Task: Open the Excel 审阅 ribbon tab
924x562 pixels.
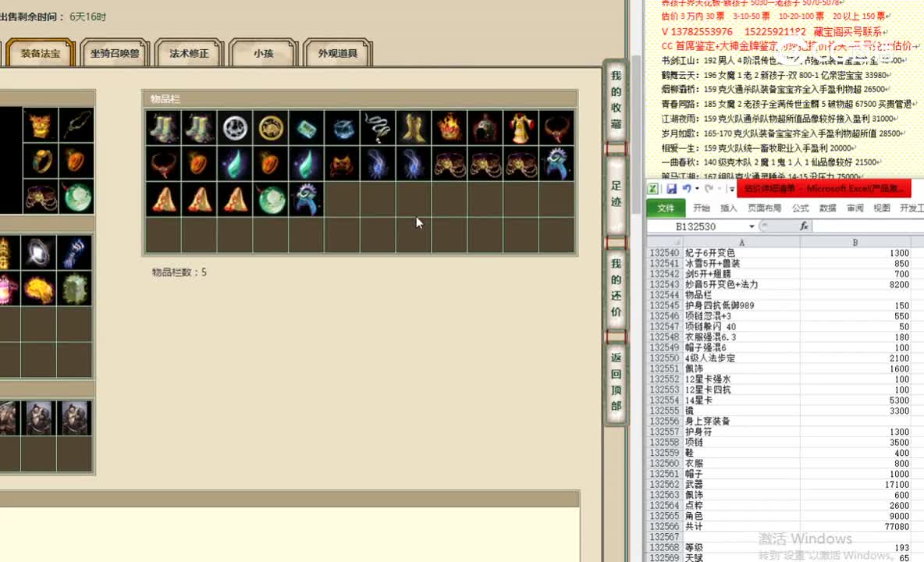Action: (855, 208)
